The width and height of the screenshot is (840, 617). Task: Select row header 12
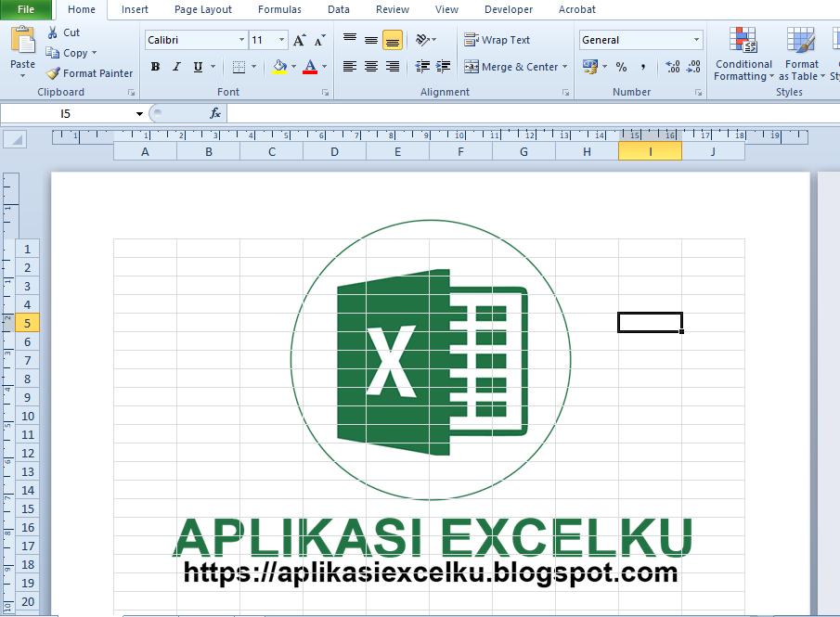point(27,453)
